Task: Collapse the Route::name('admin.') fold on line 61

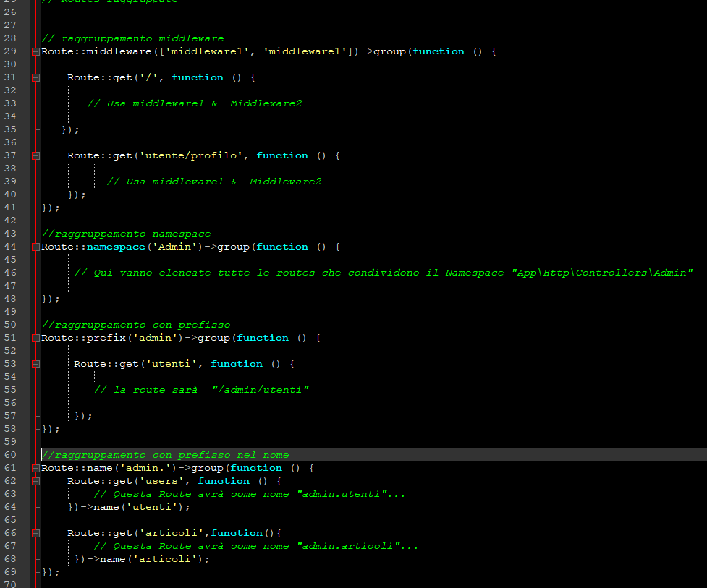Action: 35,468
